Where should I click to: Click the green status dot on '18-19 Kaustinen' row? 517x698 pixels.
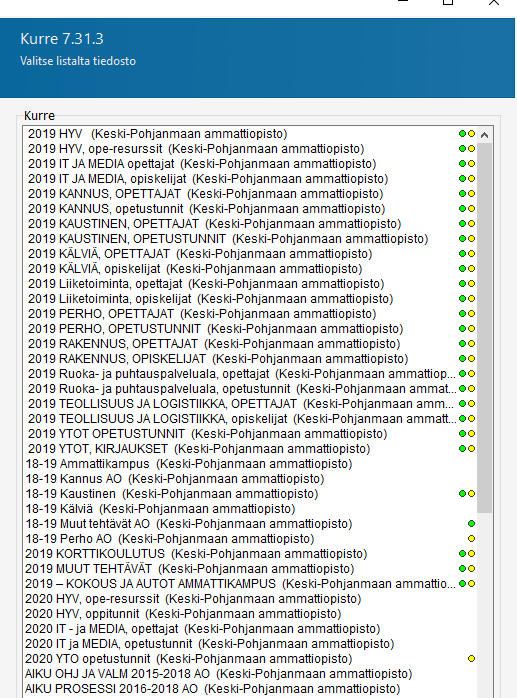[x=462, y=493]
